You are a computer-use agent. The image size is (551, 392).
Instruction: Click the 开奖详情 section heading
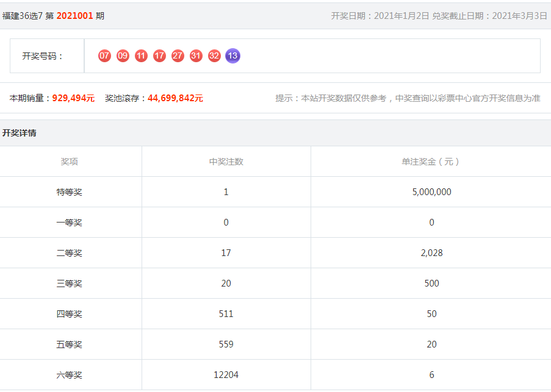[20, 133]
